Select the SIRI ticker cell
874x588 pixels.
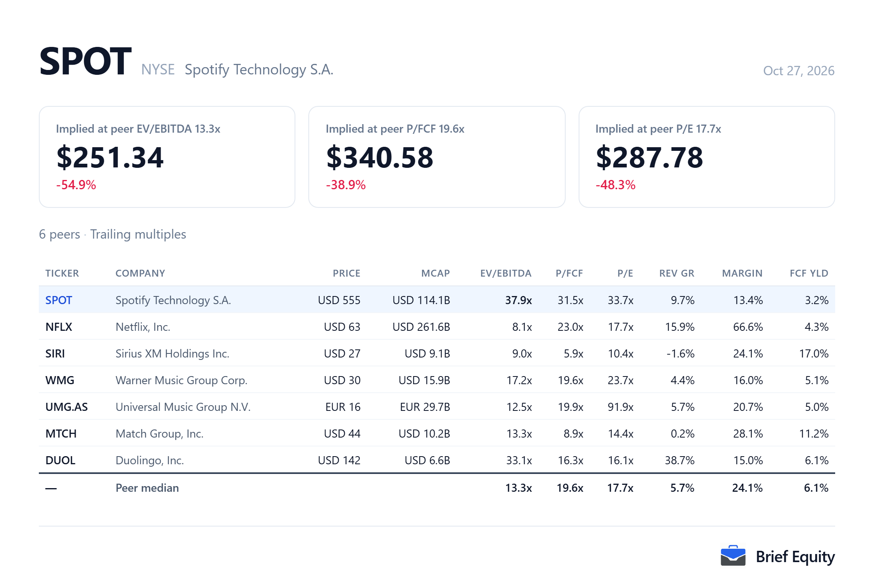pos(55,353)
